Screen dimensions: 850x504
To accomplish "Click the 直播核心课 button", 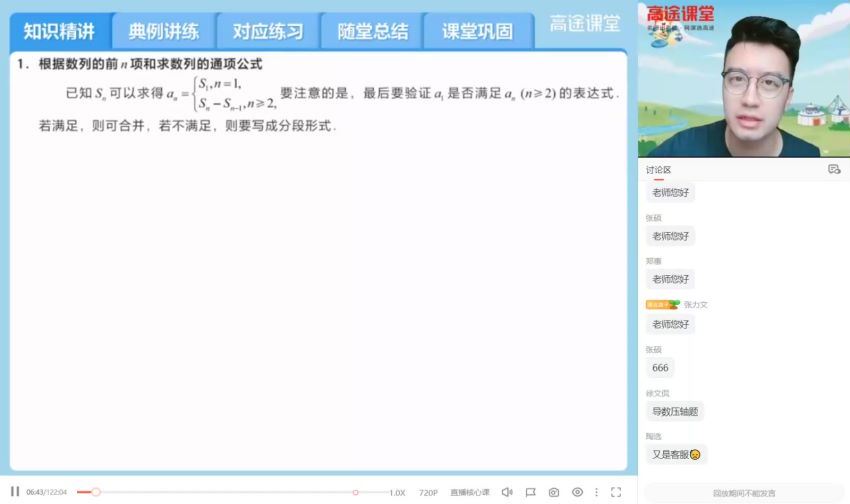I will tap(469, 492).
